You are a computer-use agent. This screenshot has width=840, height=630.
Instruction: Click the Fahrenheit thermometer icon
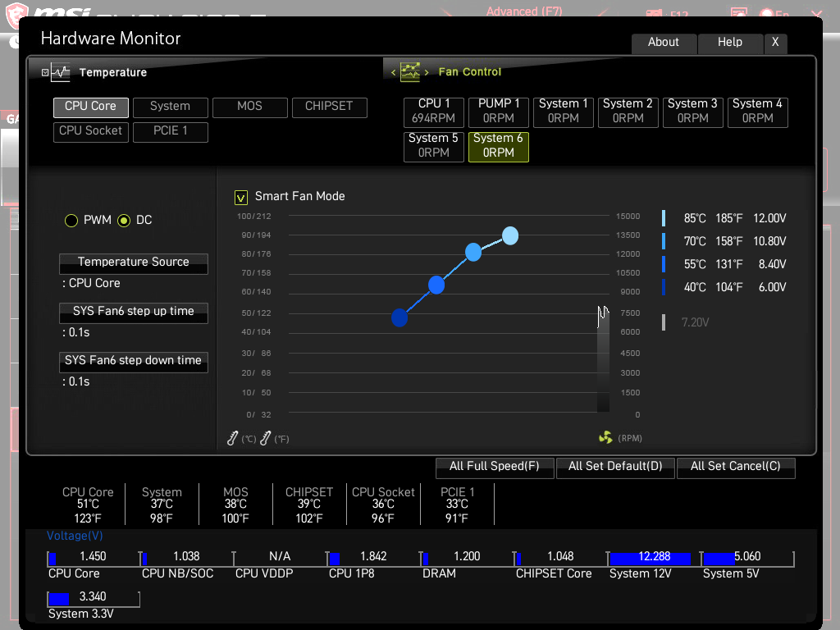tap(265, 438)
